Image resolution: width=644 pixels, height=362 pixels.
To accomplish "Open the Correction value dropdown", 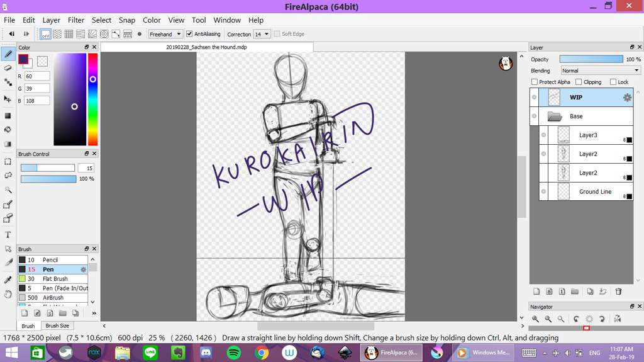I will click(x=262, y=34).
